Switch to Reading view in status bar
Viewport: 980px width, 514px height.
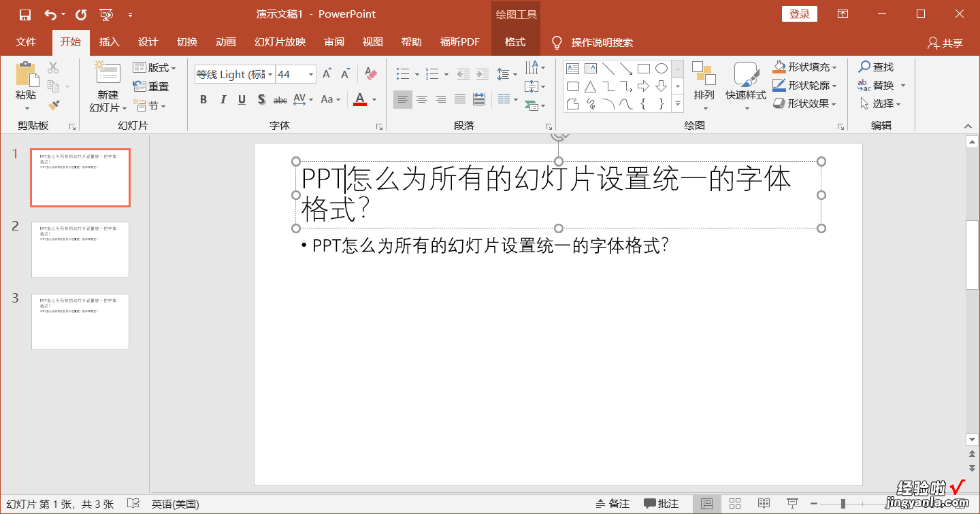[764, 504]
